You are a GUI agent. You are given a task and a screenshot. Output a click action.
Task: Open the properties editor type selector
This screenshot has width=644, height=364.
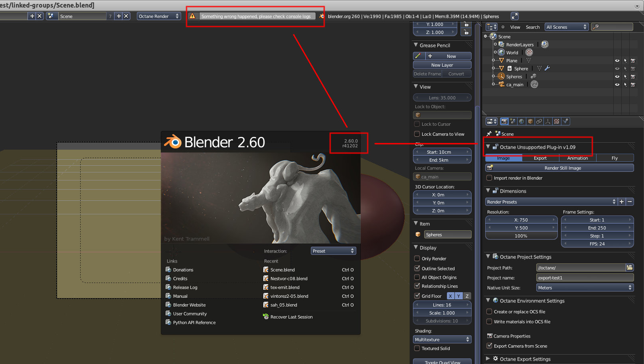tap(492, 121)
